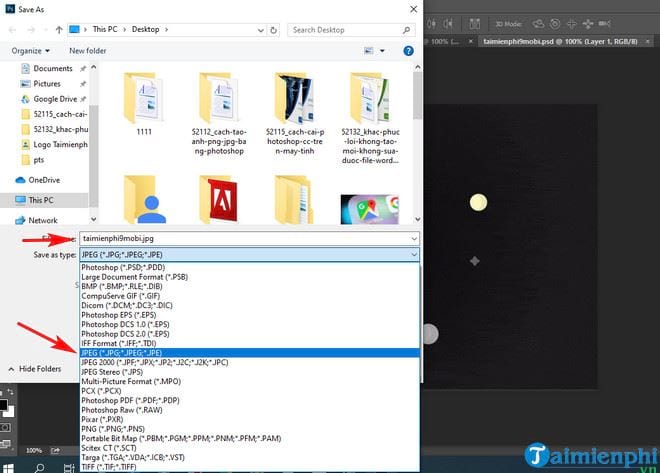Open the pts folder in sidebar
Screen dimensions: 660x473
tap(33, 160)
